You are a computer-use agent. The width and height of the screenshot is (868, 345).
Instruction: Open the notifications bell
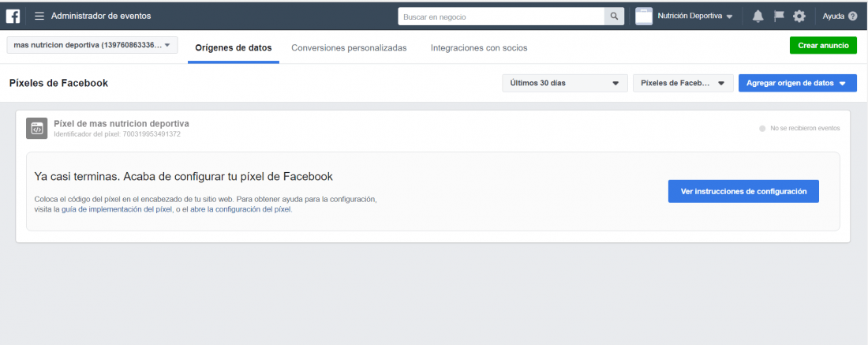tap(758, 17)
